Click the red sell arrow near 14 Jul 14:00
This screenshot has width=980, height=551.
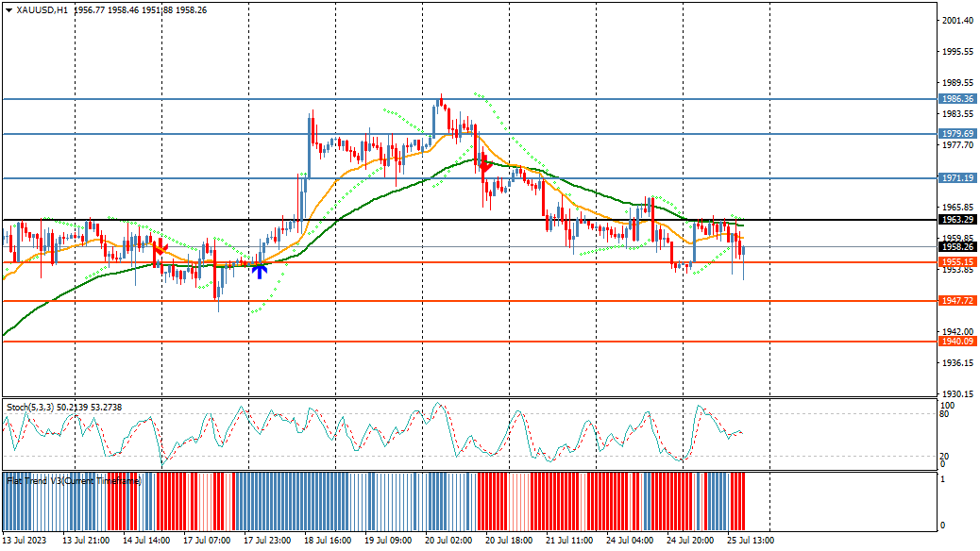point(161,245)
